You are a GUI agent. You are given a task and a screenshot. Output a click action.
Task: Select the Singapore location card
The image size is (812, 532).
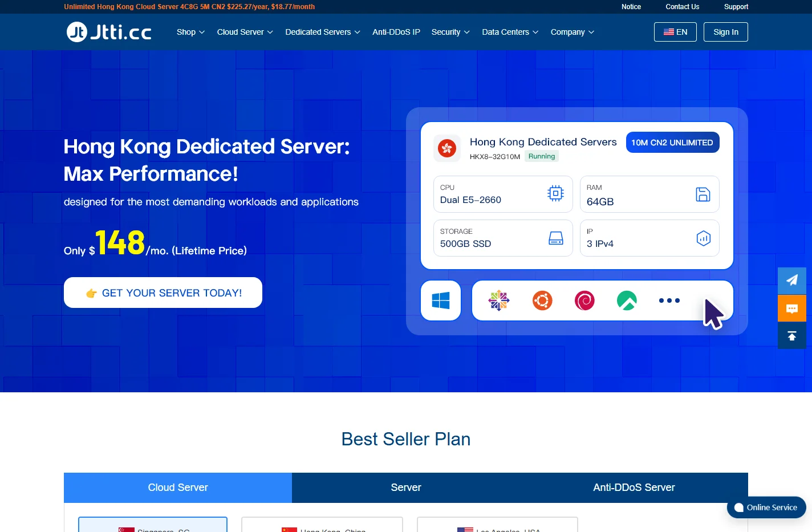(x=153, y=525)
